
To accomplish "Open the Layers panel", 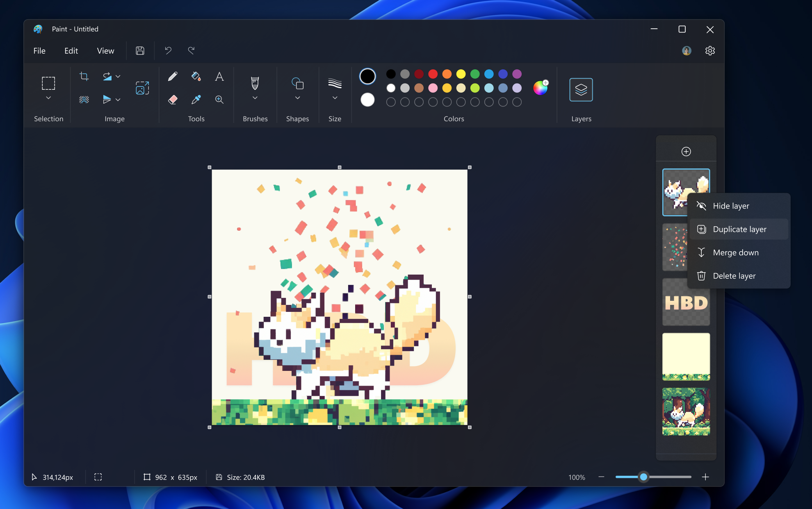I will click(x=580, y=89).
